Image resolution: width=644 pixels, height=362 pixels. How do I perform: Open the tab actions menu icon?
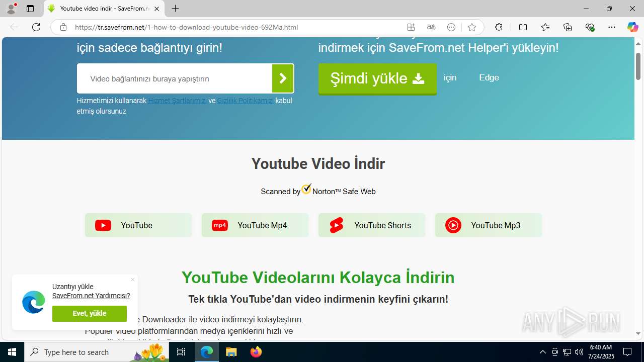coord(30,9)
